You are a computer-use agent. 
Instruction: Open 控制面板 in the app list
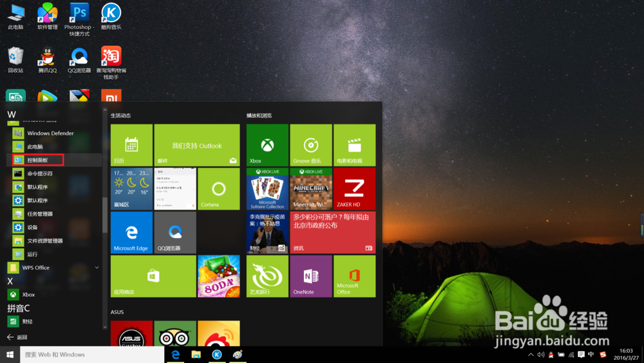pos(54,160)
